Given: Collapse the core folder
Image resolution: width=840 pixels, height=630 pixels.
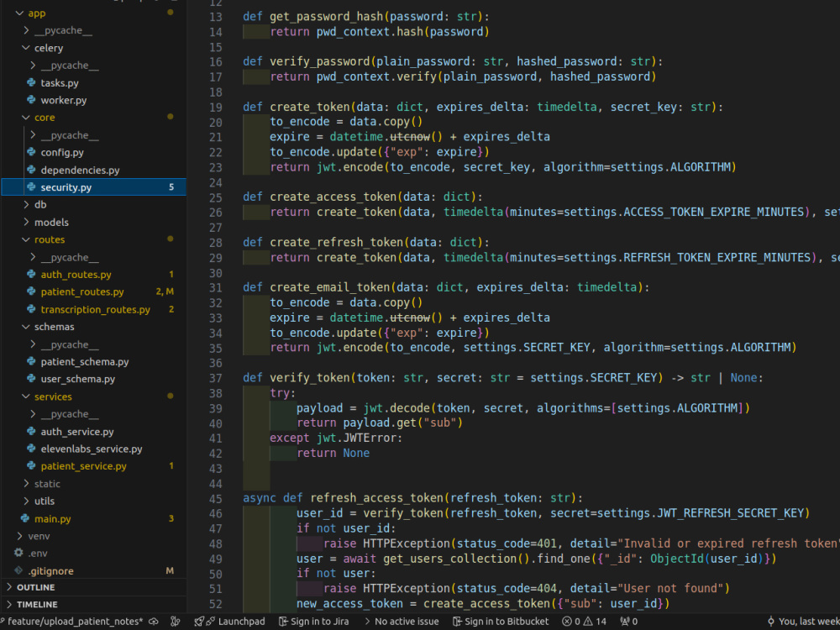Looking at the screenshot, I should pos(26,118).
